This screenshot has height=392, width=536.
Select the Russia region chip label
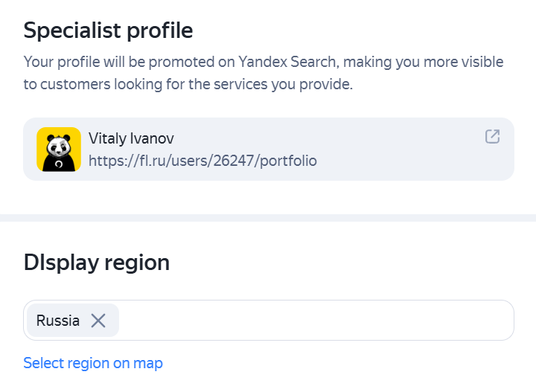(58, 321)
